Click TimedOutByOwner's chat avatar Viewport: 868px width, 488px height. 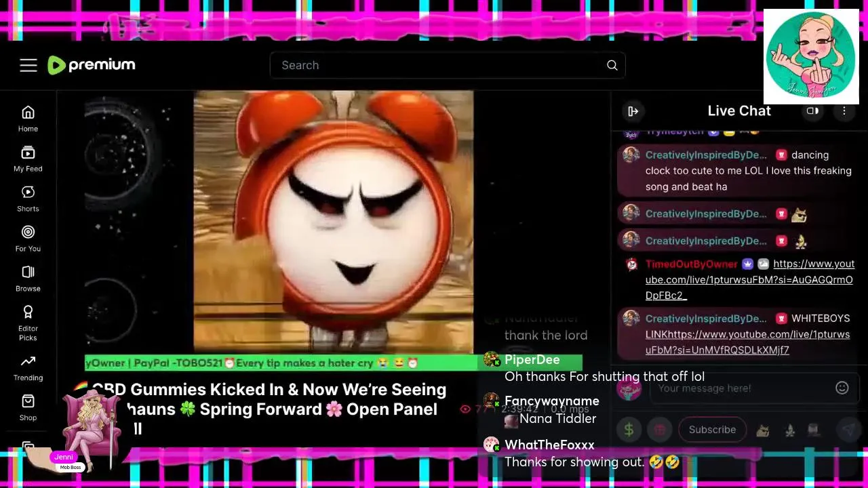click(631, 264)
